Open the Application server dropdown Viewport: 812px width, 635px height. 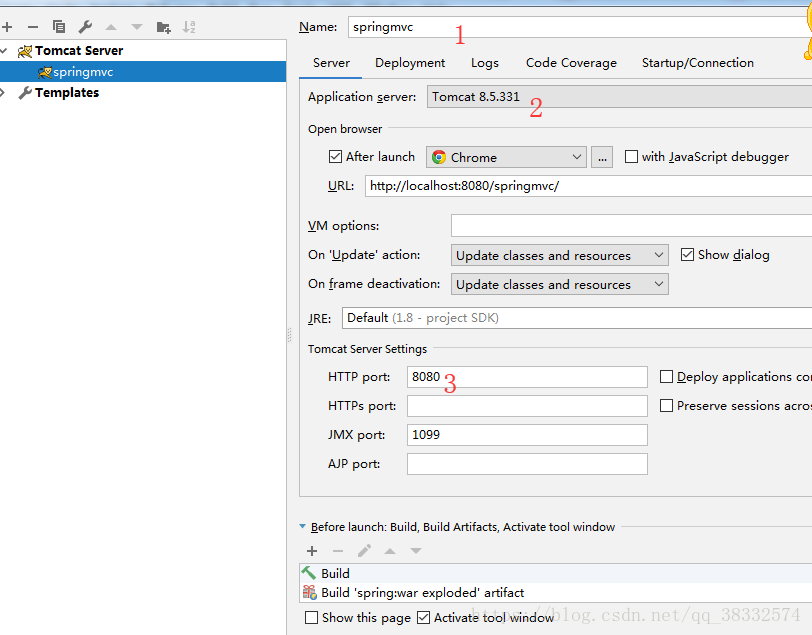[x=619, y=97]
